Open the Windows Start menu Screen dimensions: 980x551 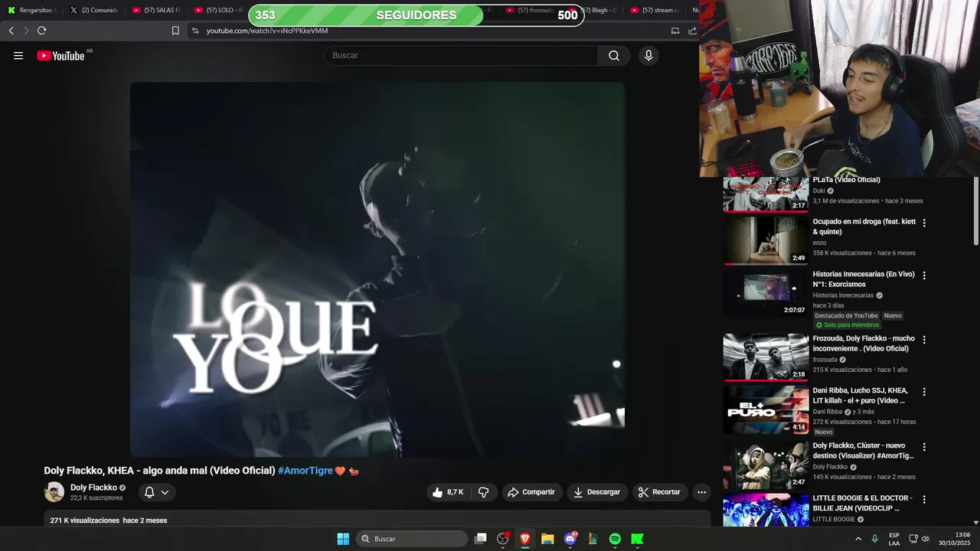[x=343, y=539]
